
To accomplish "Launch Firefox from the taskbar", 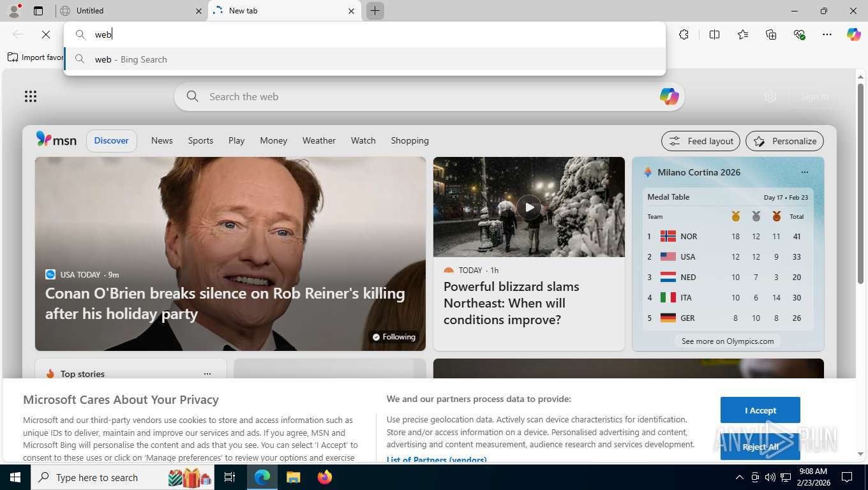I will 325,477.
